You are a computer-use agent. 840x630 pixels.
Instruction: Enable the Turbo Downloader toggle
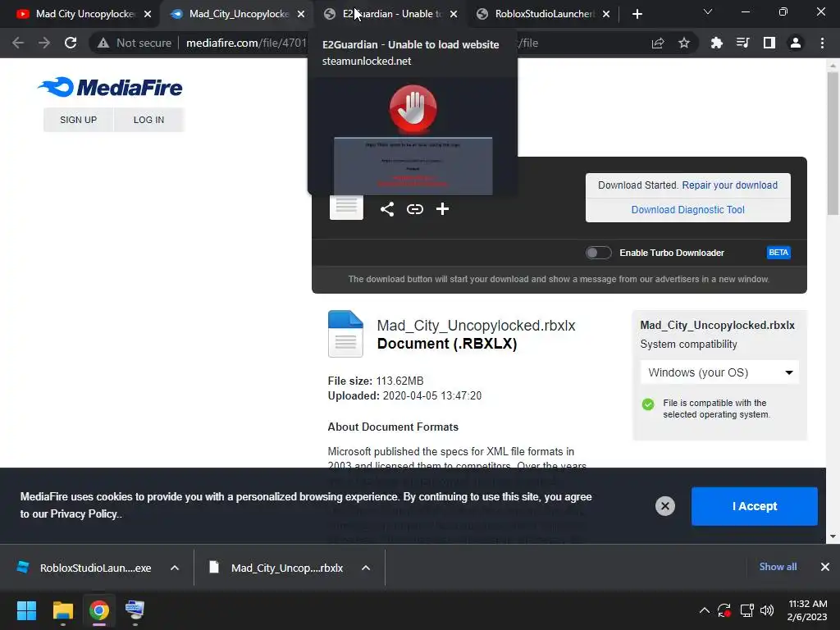pos(598,253)
